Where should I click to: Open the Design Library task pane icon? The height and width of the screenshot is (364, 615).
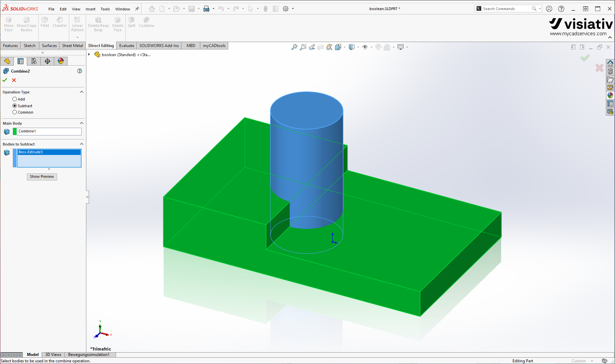610,71
